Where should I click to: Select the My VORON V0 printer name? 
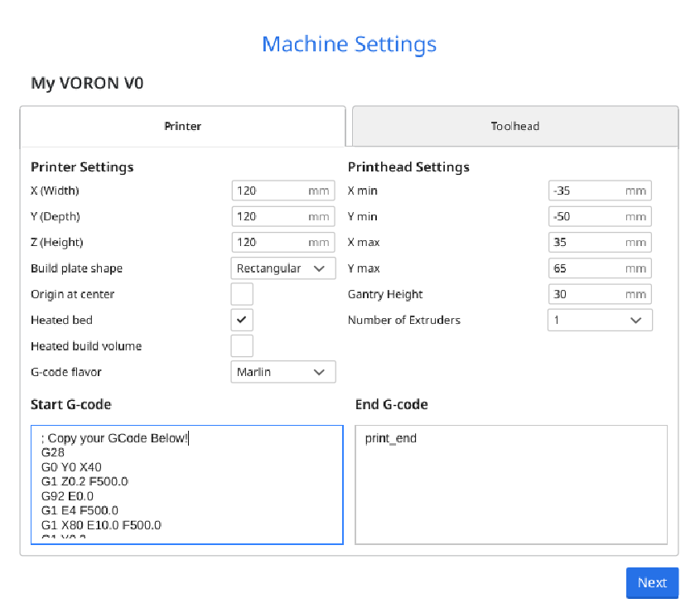pos(84,83)
